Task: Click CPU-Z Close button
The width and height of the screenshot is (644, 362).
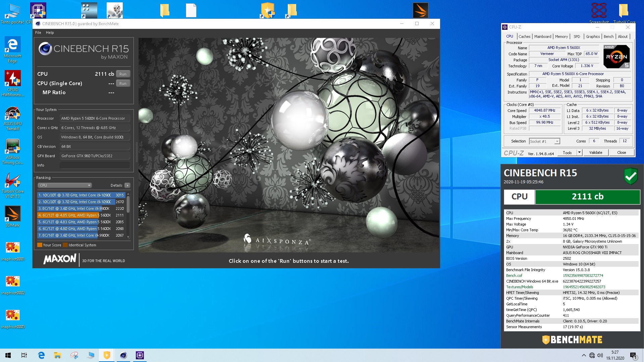Action: [622, 153]
